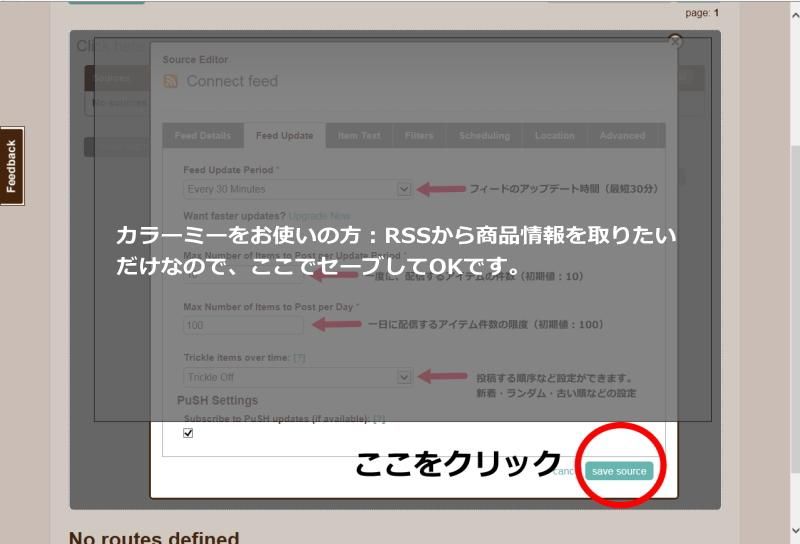Image resolution: width=800 pixels, height=544 pixels.
Task: Click the PuSH updates help link
Action: point(379,419)
